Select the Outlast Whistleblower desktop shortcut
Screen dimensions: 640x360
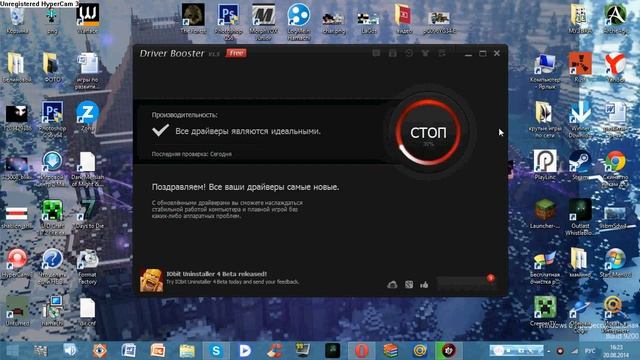tap(580, 217)
